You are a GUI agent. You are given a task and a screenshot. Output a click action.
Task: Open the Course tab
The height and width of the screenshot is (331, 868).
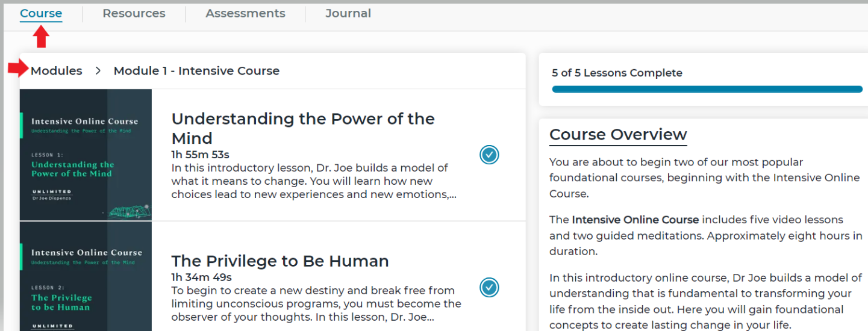[41, 13]
